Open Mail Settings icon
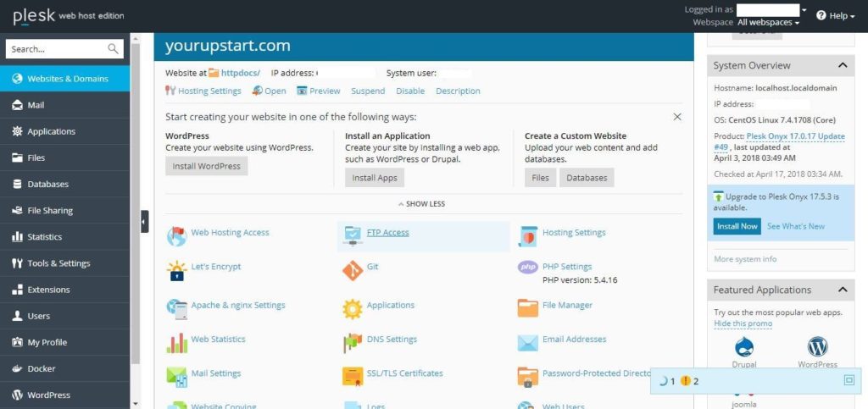This screenshot has height=409, width=868. 176,377
